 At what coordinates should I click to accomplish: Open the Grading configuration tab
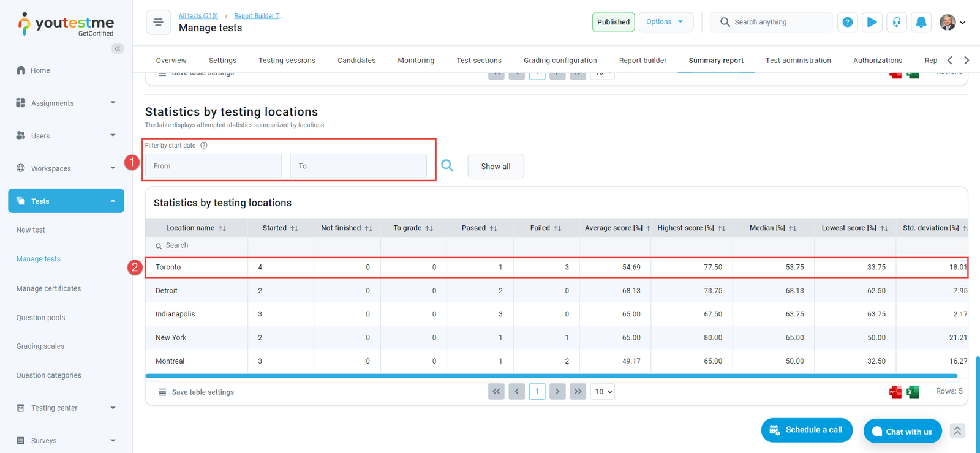(560, 61)
